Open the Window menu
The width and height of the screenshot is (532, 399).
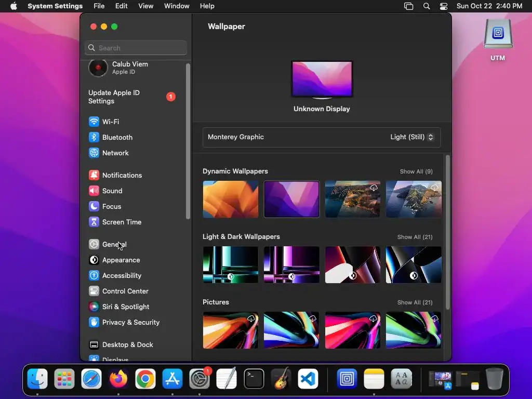pyautogui.click(x=177, y=6)
